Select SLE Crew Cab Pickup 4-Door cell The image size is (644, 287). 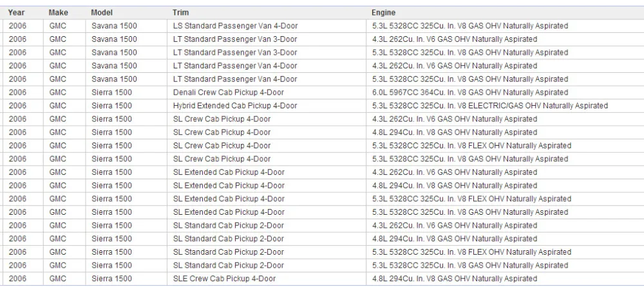(267, 279)
